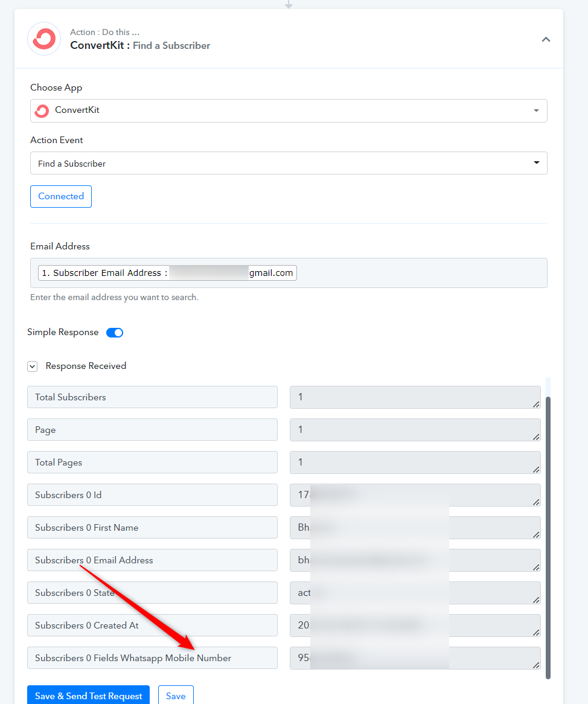Click the Total Subscribers label field
This screenshot has width=588, height=704.
coord(152,397)
